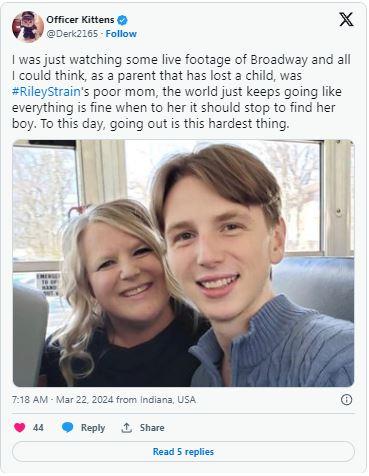Screen dimensions: 369x476
Task: Open the X logo link
Action: pos(346,19)
